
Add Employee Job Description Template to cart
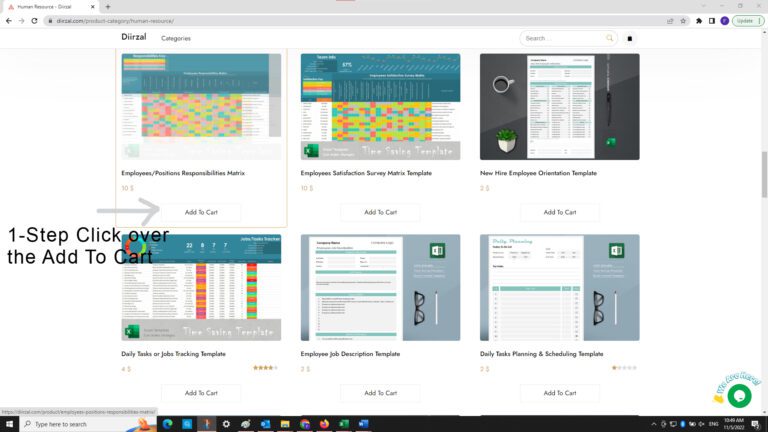[380, 393]
